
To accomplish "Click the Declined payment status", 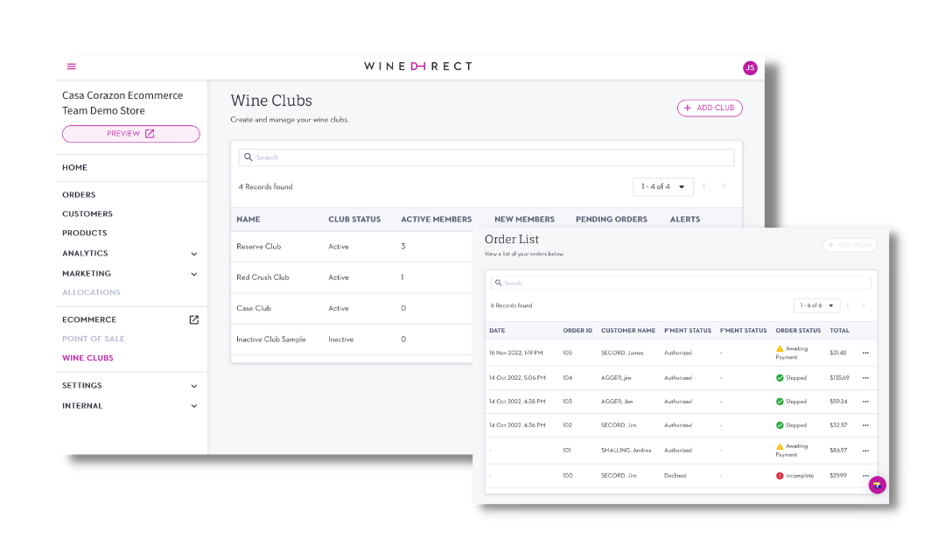I will pos(675,476).
